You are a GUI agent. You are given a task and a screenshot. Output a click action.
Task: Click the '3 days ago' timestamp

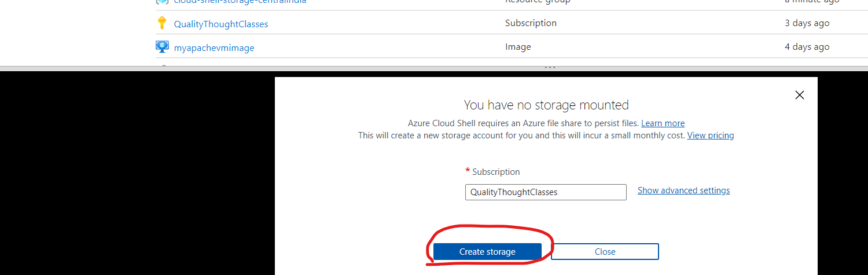807,23
